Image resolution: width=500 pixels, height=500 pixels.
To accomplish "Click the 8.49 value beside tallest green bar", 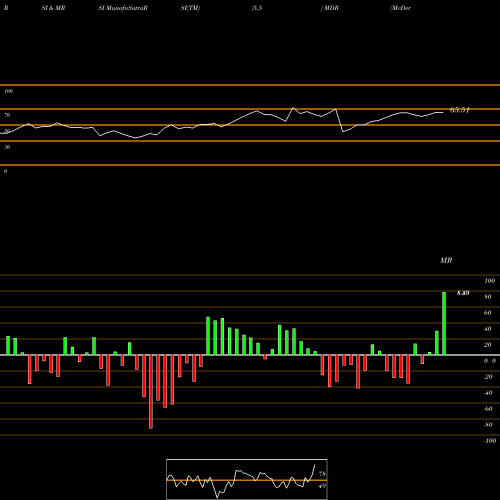I will (x=463, y=293).
